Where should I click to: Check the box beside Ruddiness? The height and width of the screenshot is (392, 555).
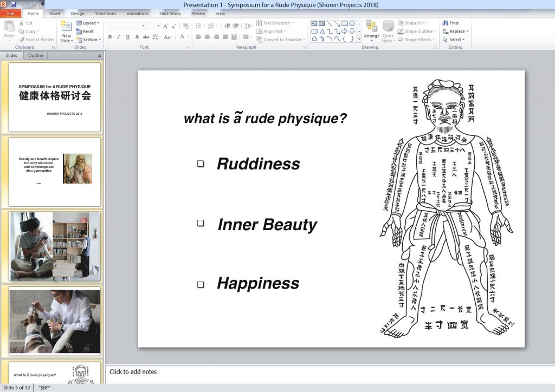click(201, 164)
